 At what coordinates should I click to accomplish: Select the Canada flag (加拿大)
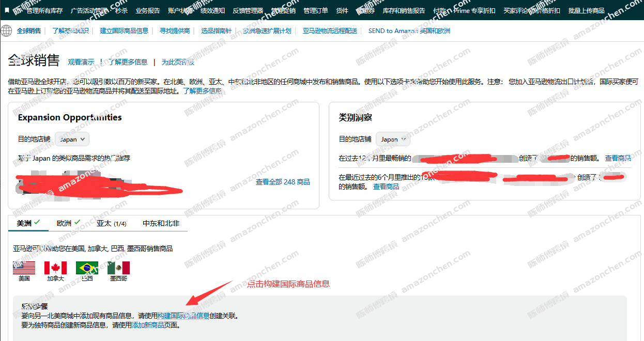[55, 268]
